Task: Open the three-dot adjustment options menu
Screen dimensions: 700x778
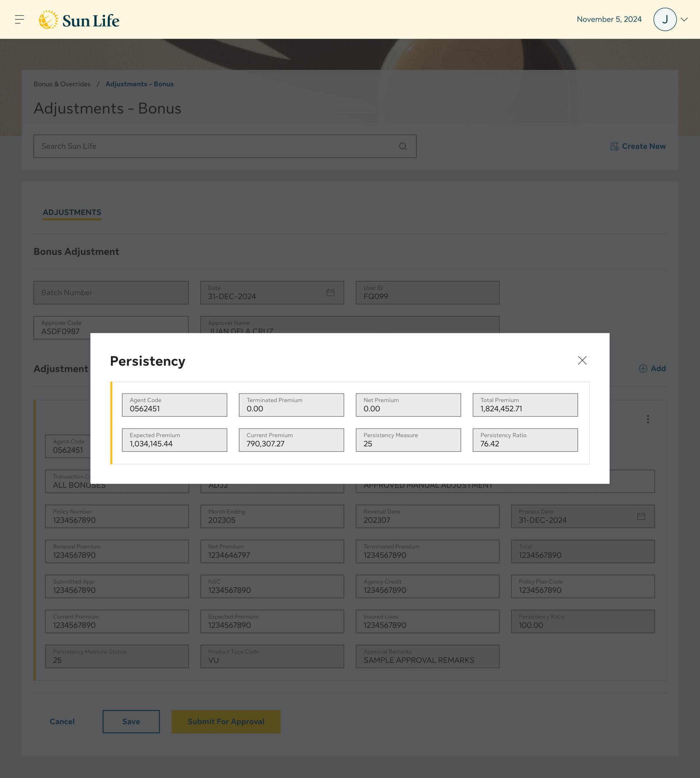Action: pyautogui.click(x=648, y=419)
